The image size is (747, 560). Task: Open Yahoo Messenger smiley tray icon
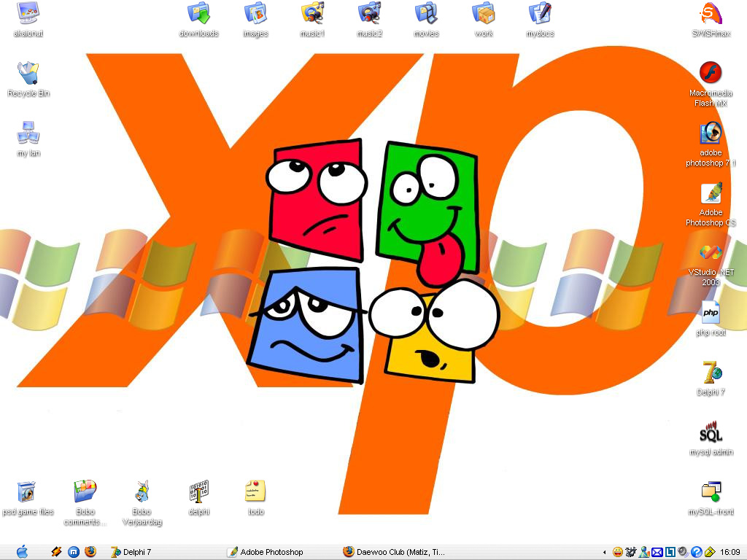617,552
